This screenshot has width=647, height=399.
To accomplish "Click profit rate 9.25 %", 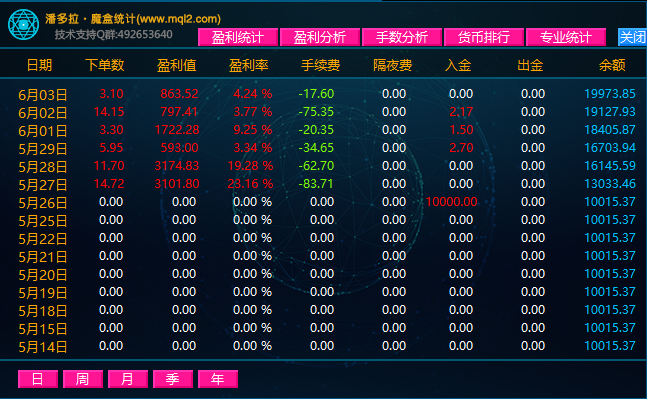I will [x=253, y=130].
